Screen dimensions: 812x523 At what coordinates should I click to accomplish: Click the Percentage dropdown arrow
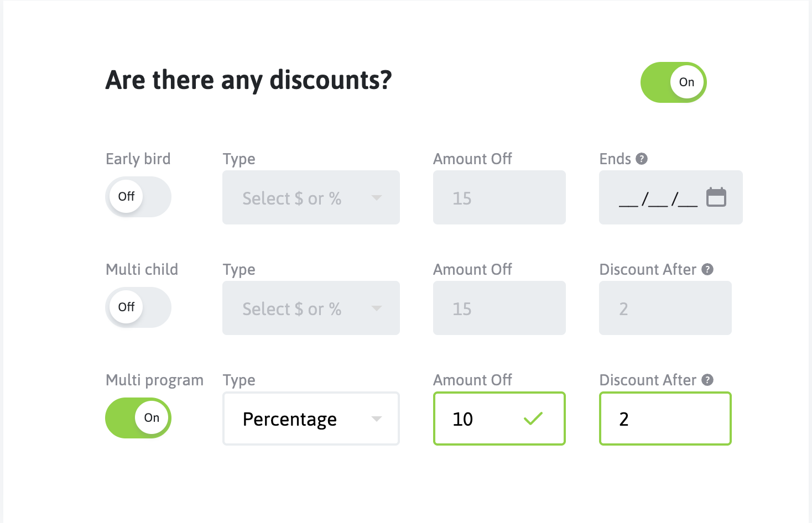pos(377,419)
